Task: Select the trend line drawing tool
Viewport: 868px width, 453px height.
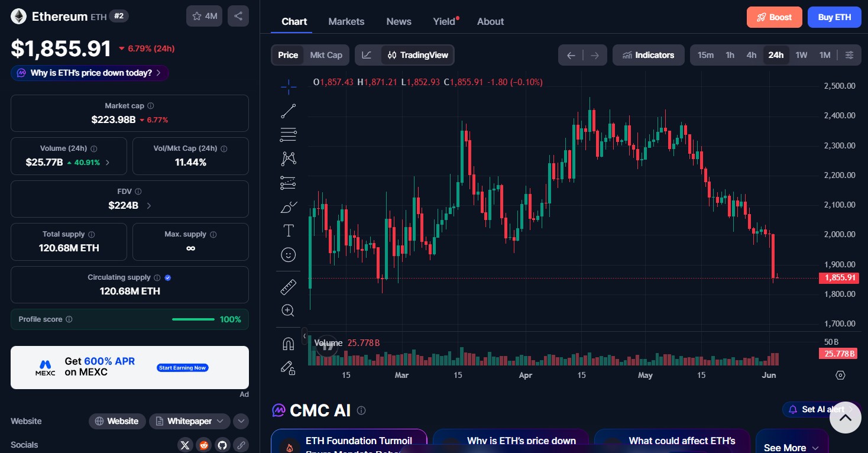Action: tap(289, 111)
